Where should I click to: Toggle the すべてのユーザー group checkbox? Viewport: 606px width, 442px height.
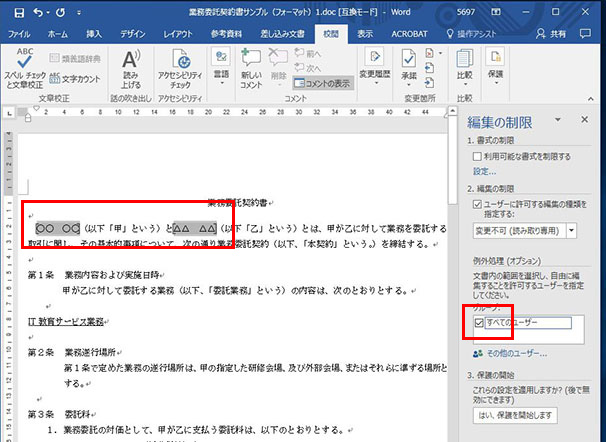[479, 324]
